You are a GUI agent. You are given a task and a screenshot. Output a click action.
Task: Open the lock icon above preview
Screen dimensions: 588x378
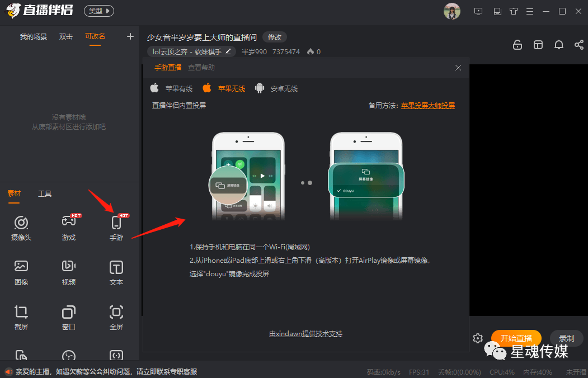518,45
